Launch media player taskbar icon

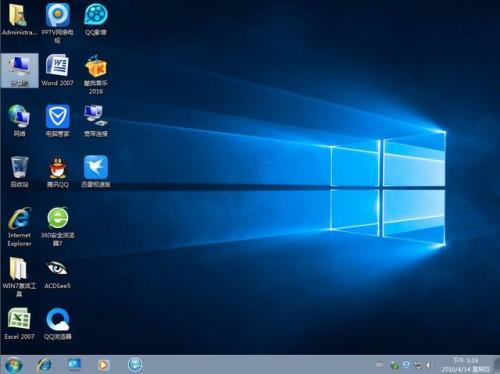[x=103, y=365]
